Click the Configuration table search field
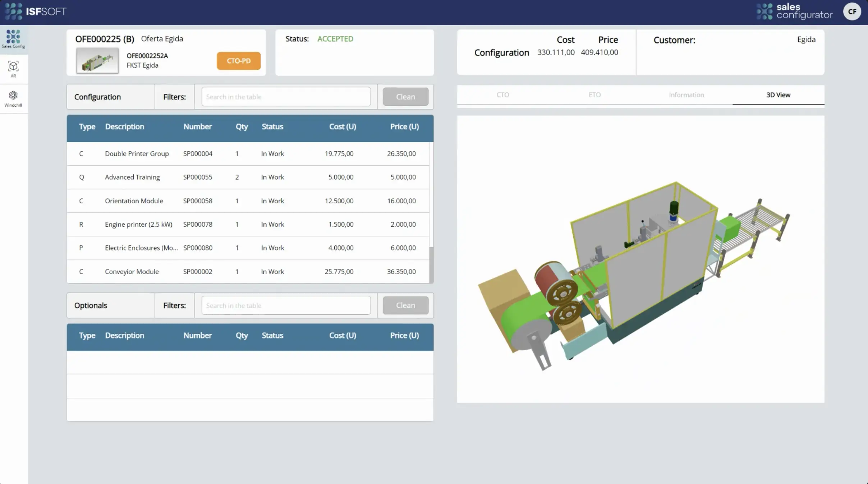 [x=285, y=96]
